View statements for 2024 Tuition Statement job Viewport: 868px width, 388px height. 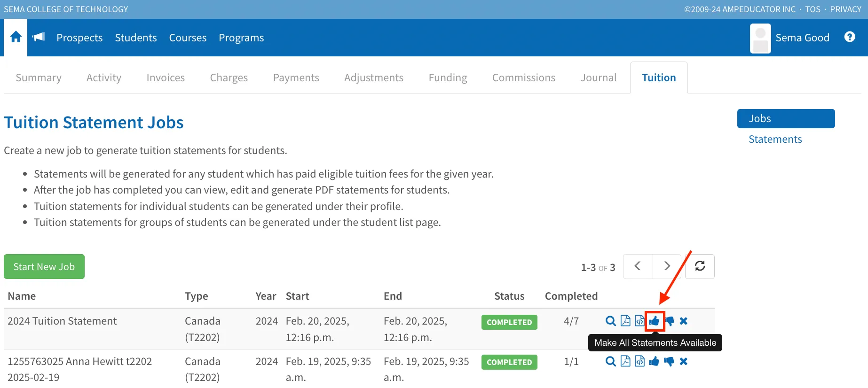tap(611, 321)
